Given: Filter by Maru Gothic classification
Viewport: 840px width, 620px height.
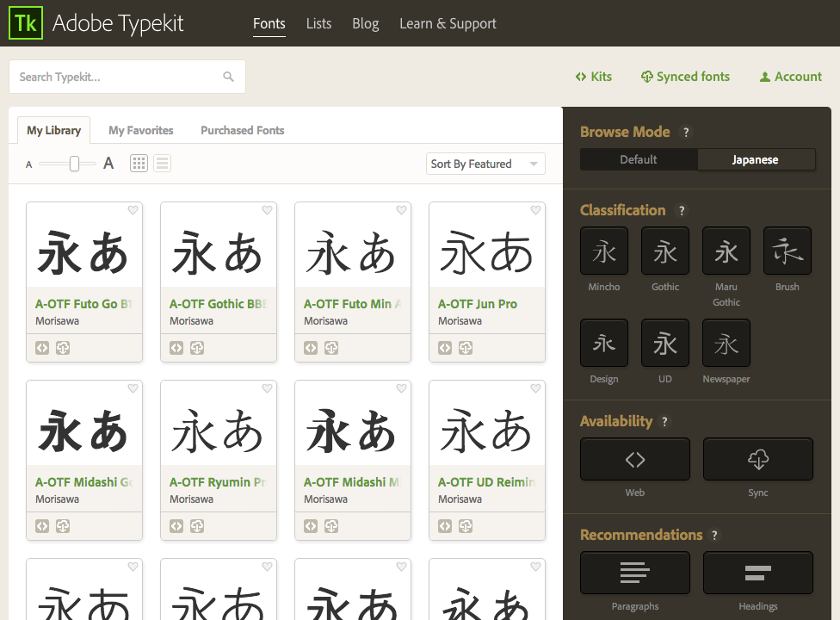Looking at the screenshot, I should point(726,251).
